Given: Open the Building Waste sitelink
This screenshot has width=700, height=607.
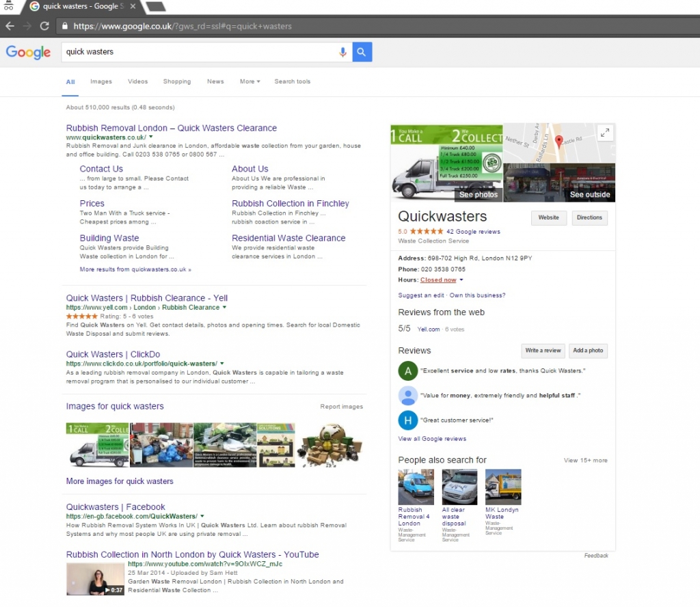Looking at the screenshot, I should pyautogui.click(x=109, y=238).
